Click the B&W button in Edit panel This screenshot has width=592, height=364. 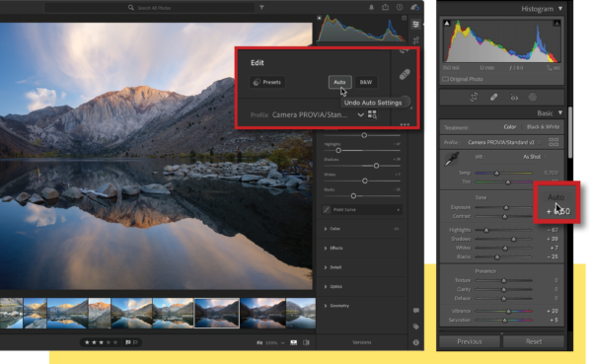[x=365, y=82]
